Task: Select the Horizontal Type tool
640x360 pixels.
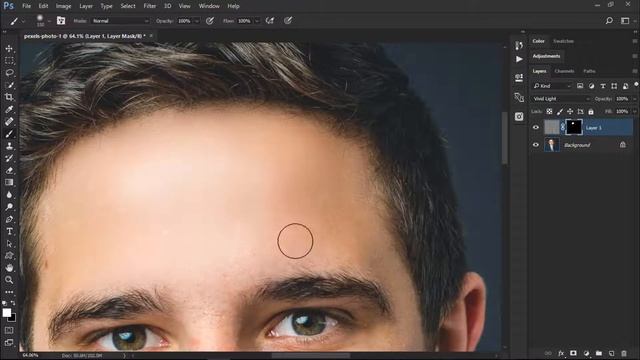Action: 9,231
